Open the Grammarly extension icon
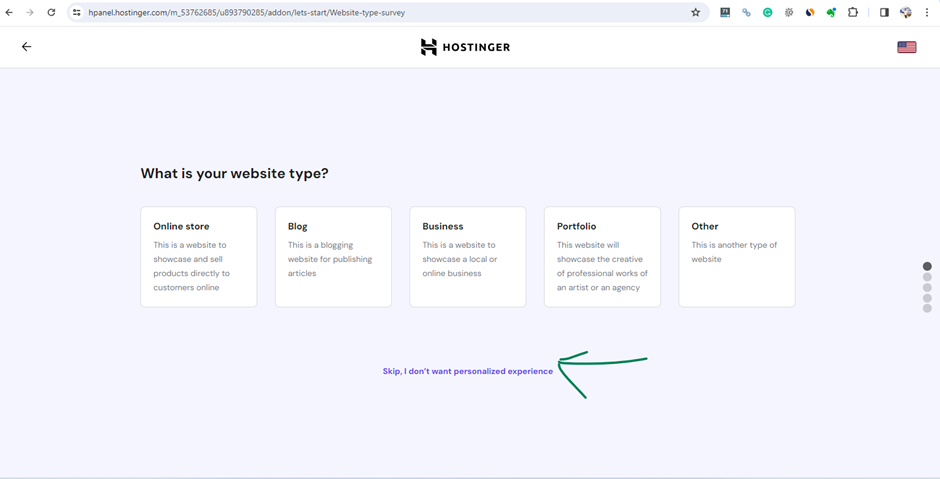Screen dimensions: 940x479 [x=767, y=12]
